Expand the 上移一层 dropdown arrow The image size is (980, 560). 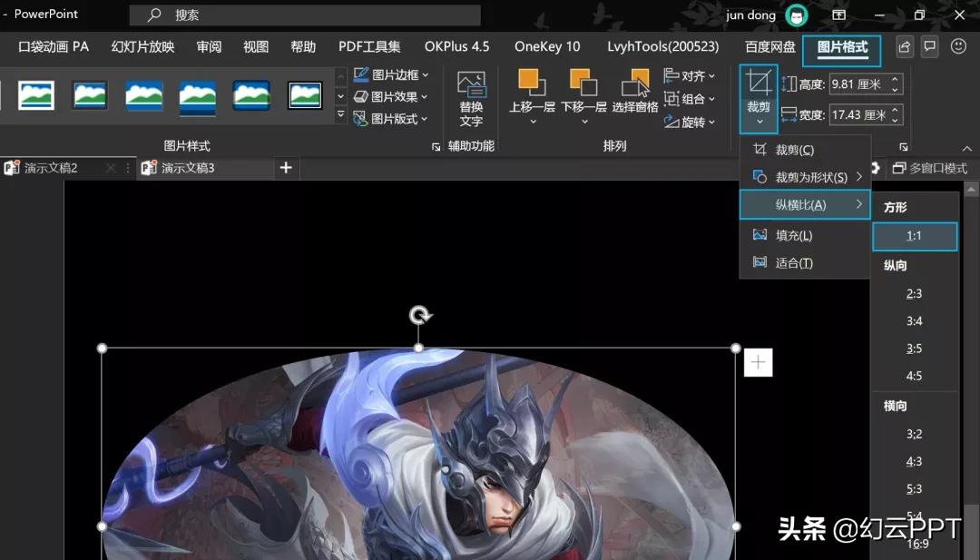tap(533, 122)
